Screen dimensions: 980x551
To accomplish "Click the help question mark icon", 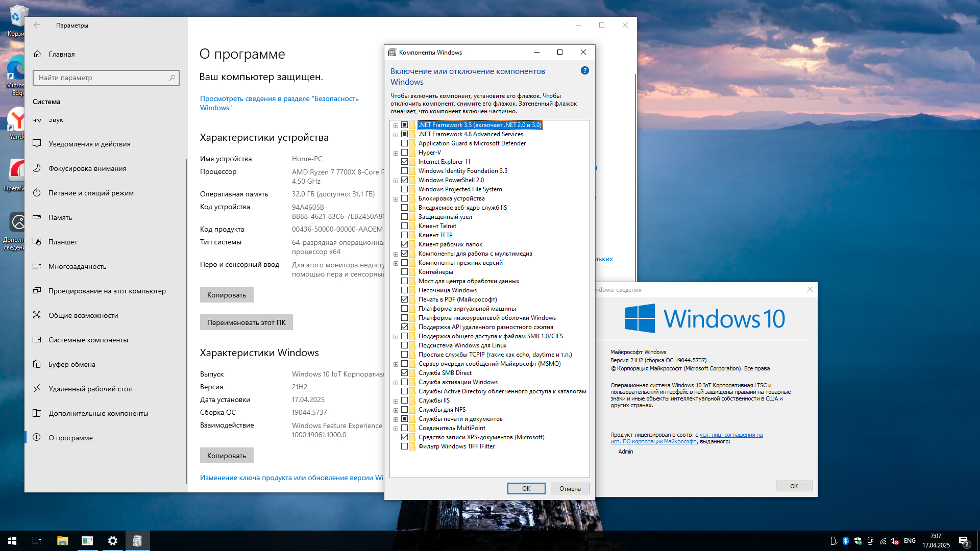I will click(x=584, y=70).
